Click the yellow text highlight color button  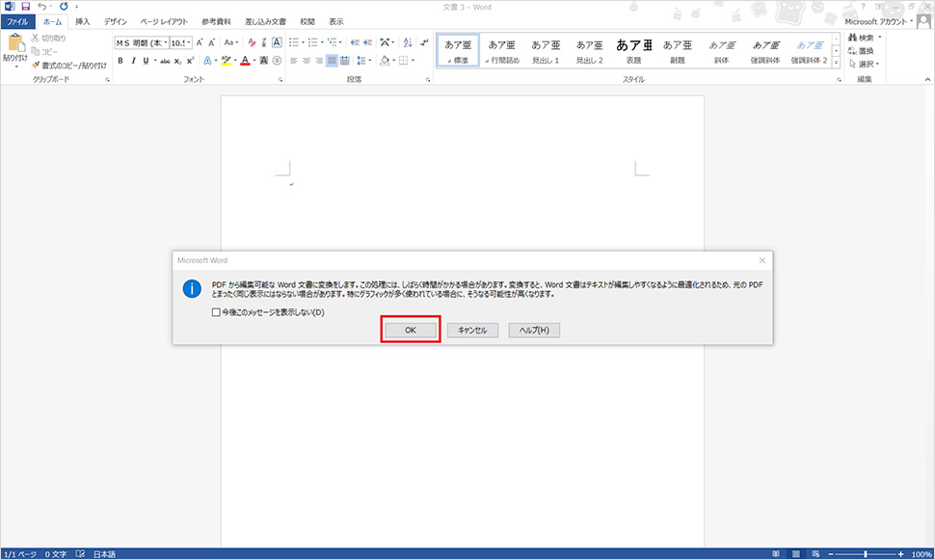pos(226,61)
